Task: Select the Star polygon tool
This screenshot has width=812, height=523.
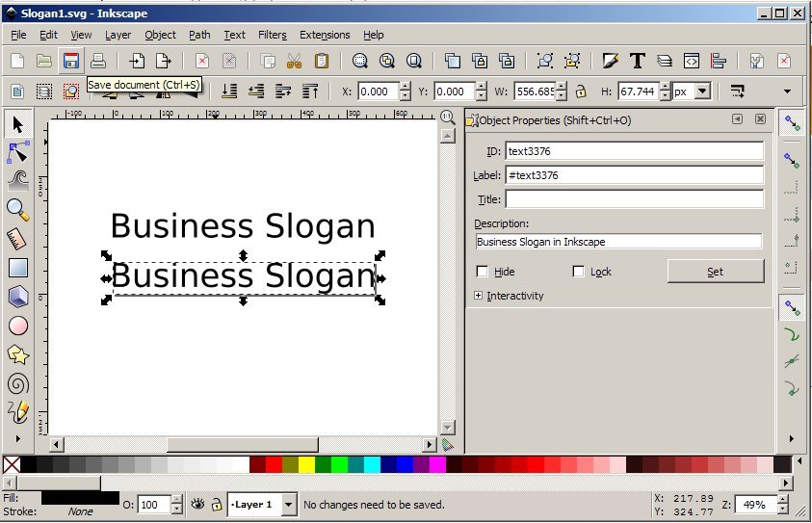Action: pos(18,354)
